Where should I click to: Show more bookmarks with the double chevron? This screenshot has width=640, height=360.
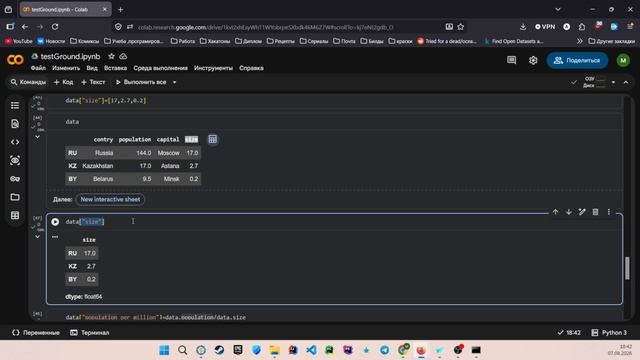pyautogui.click(x=579, y=41)
